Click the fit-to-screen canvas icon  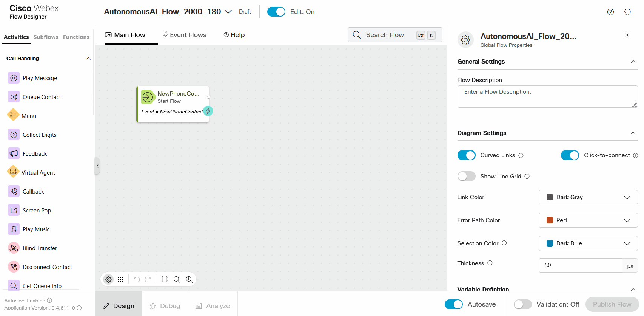point(165,279)
